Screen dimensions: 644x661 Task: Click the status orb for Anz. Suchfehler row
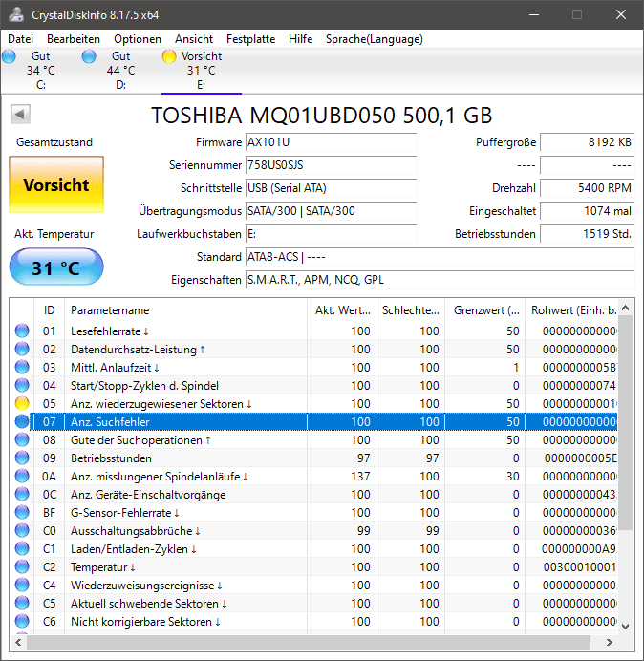coord(22,421)
